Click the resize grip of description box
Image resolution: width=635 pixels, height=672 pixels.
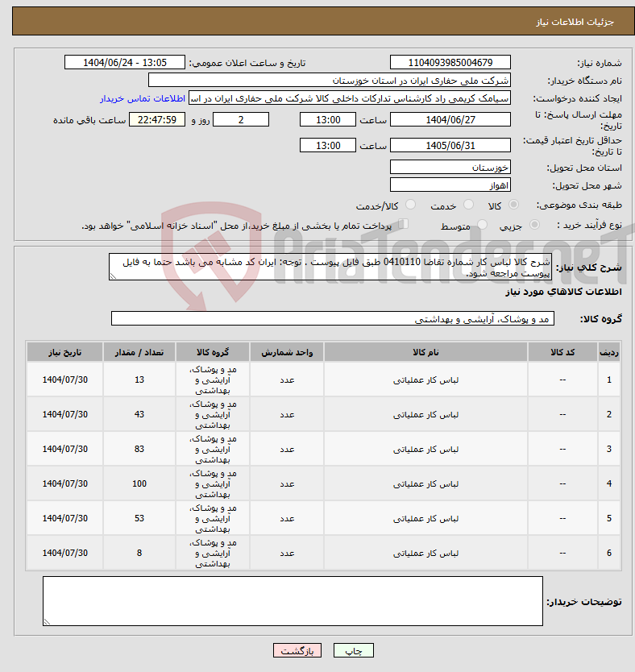click(113, 276)
